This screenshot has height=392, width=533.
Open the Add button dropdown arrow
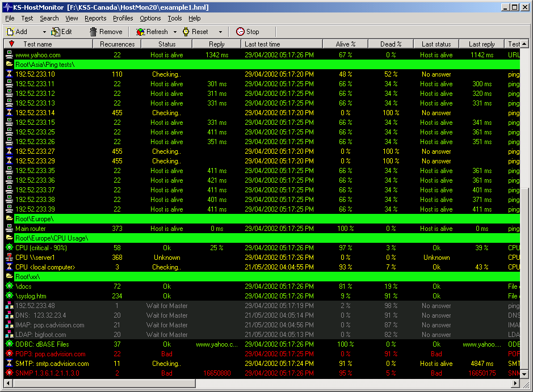click(x=44, y=32)
